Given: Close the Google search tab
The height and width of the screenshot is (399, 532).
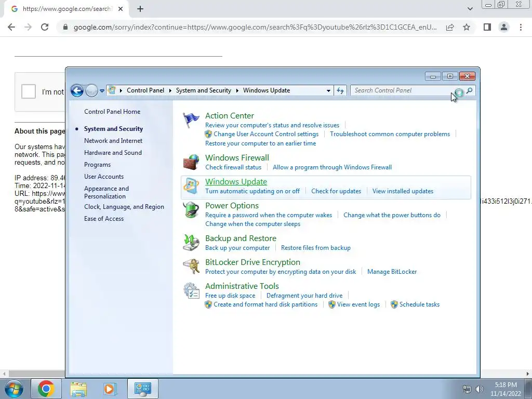Looking at the screenshot, I should pyautogui.click(x=121, y=9).
